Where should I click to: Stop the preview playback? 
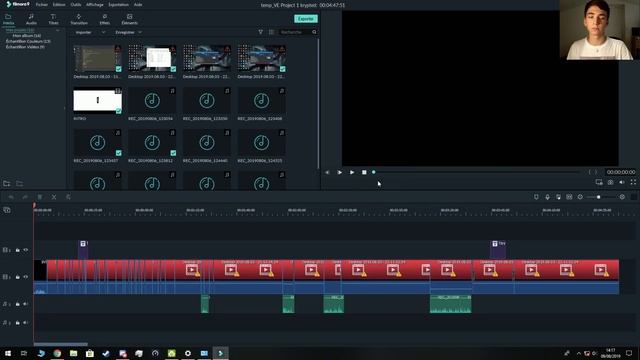(364, 172)
